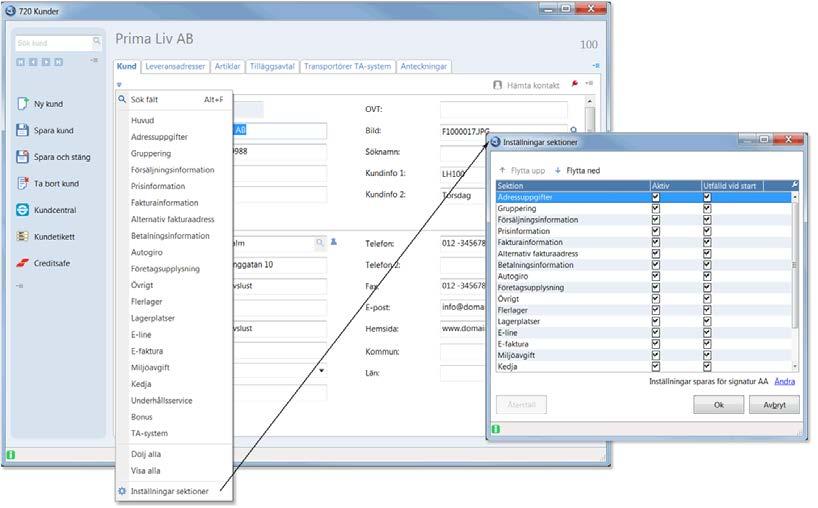
Task: Uncheck Aktiv for Fakturainformation
Action: (656, 243)
